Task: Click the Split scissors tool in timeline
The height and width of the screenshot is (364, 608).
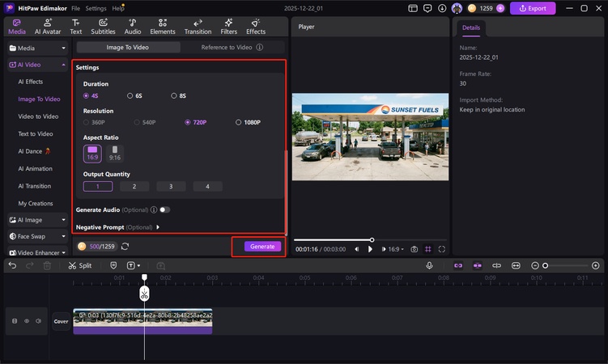Action: coord(80,265)
